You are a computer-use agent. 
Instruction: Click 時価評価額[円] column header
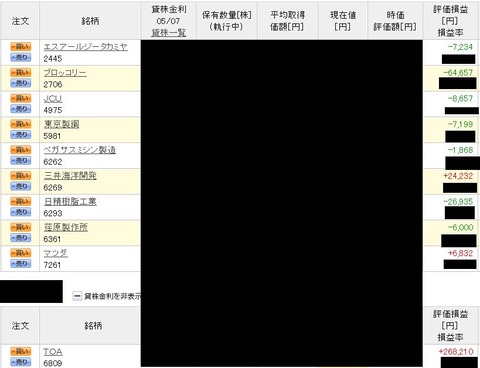pos(395,21)
